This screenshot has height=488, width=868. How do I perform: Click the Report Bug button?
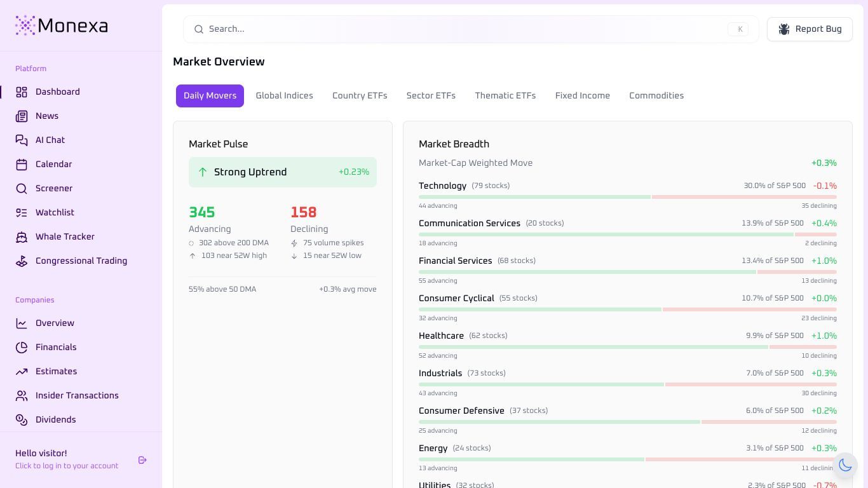click(x=810, y=29)
